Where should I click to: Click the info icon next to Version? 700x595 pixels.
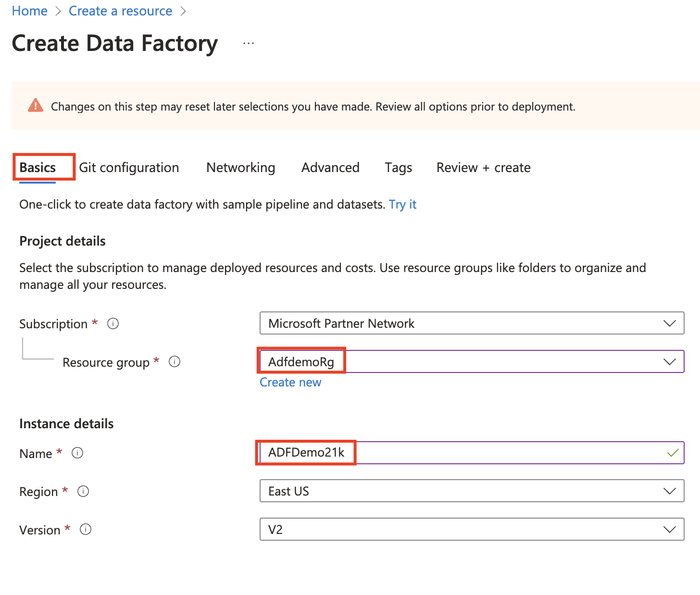point(86,529)
